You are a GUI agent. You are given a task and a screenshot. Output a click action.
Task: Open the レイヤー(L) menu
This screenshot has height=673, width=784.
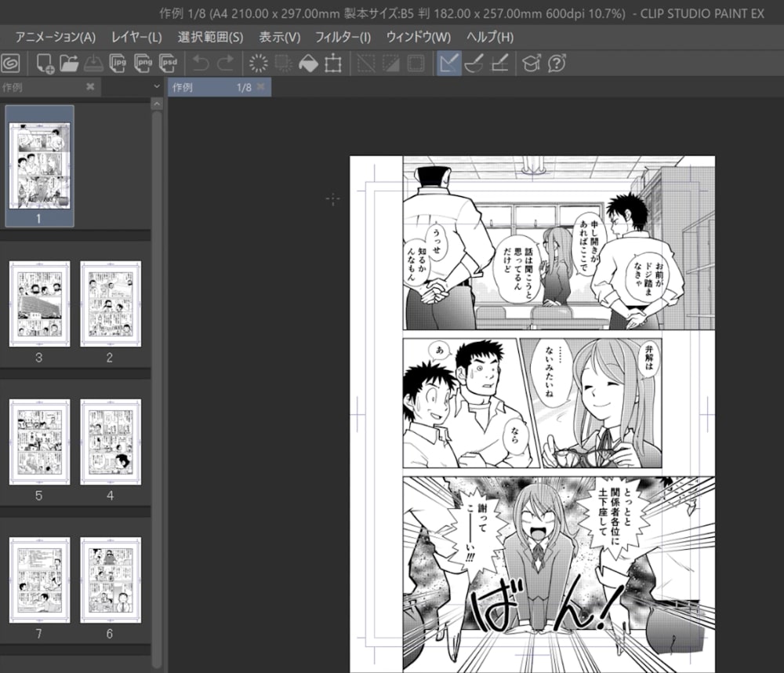click(x=136, y=37)
